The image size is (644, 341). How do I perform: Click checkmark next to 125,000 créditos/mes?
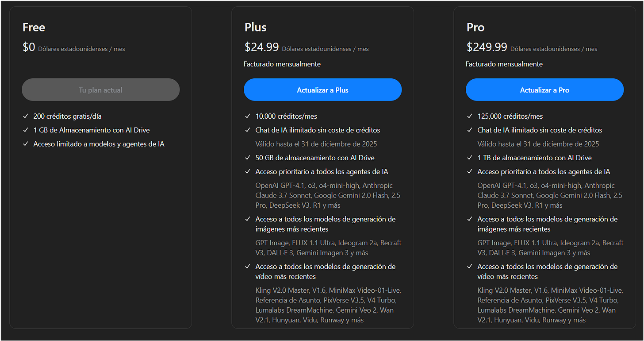tap(469, 116)
